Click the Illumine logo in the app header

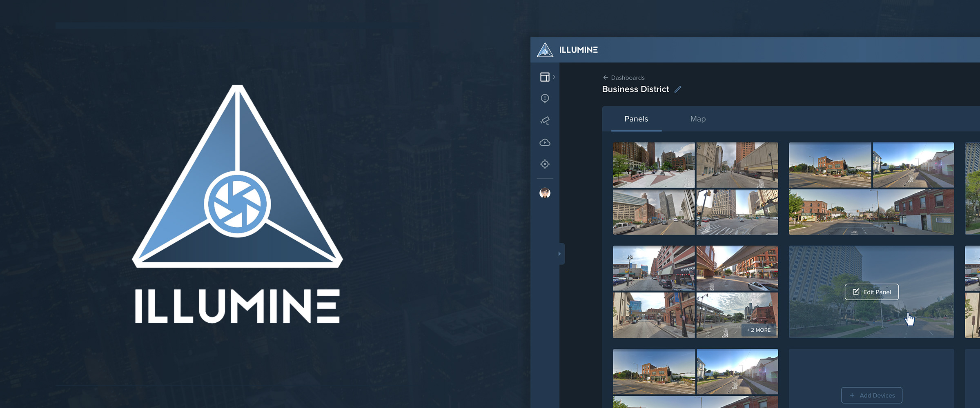(x=567, y=50)
